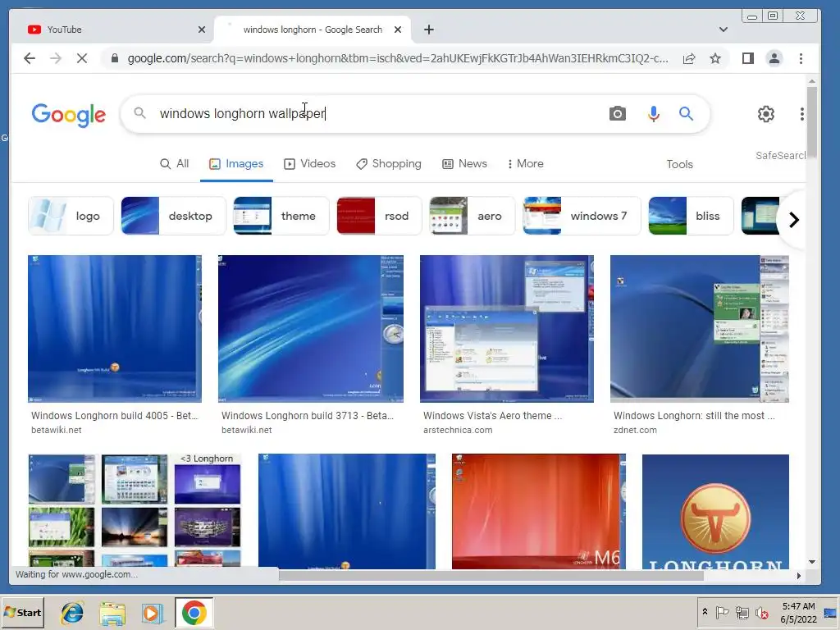Screen dimensions: 840x630
Task: Filter by aero chip
Action: pos(472,216)
